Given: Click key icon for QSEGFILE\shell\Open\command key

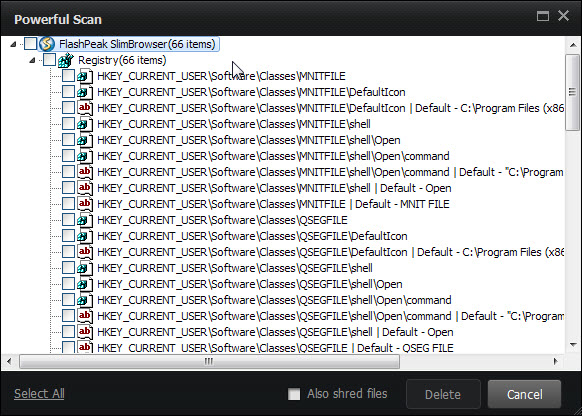Looking at the screenshot, I should 85,300.
